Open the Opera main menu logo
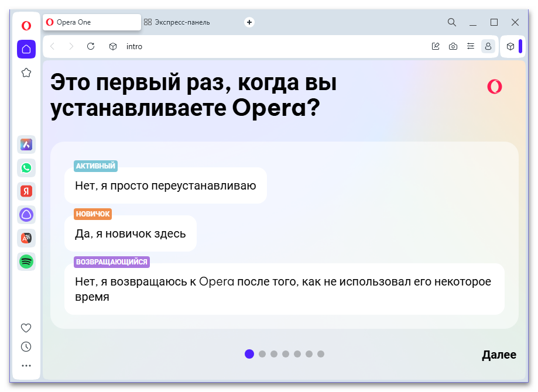 click(x=26, y=25)
